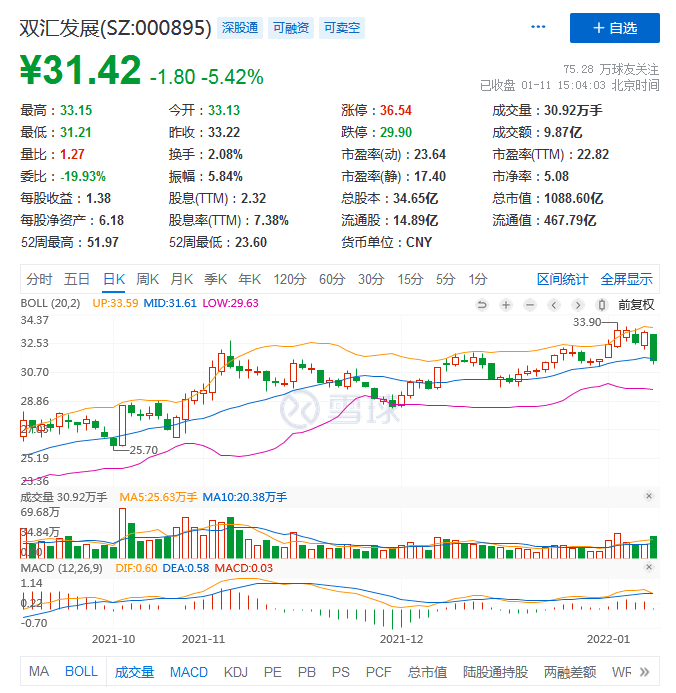Click the 可卖空 tag
This screenshot has width=676, height=693.
(x=342, y=28)
